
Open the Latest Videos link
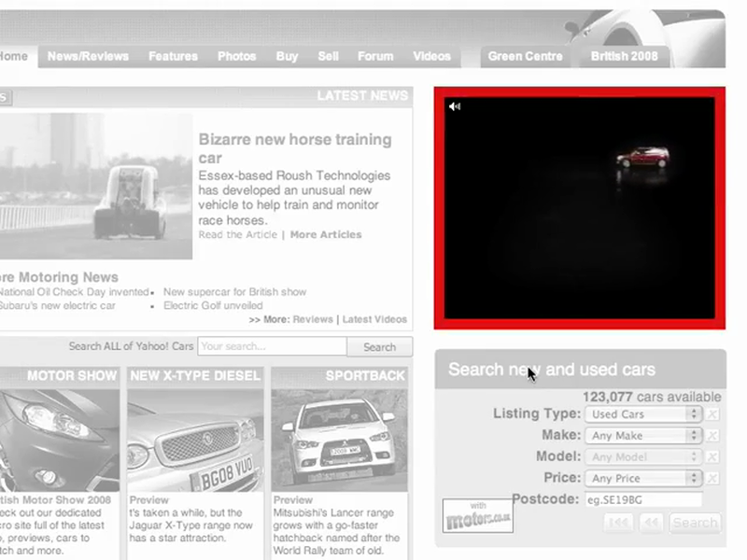tap(374, 319)
